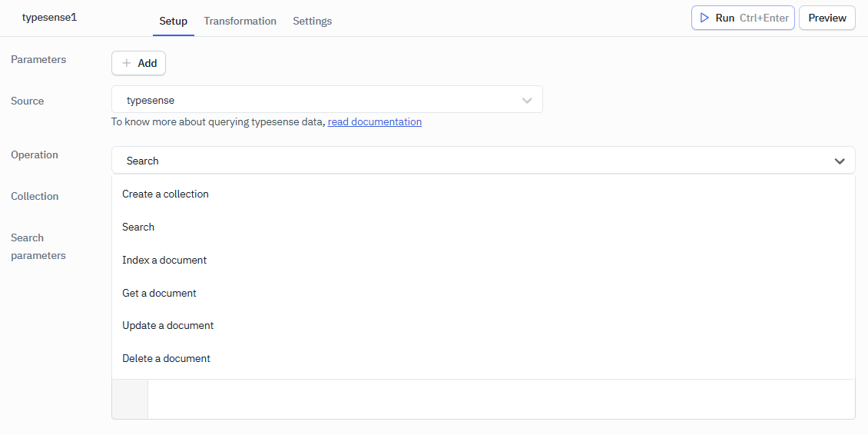This screenshot has width=868, height=435.
Task: Click the editor line-number gutter
Action: pos(130,399)
